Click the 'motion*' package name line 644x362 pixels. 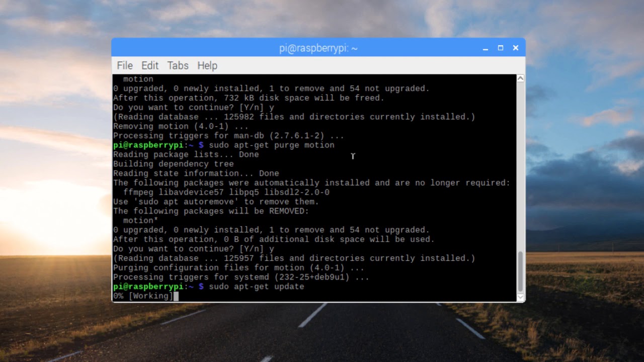(141, 221)
